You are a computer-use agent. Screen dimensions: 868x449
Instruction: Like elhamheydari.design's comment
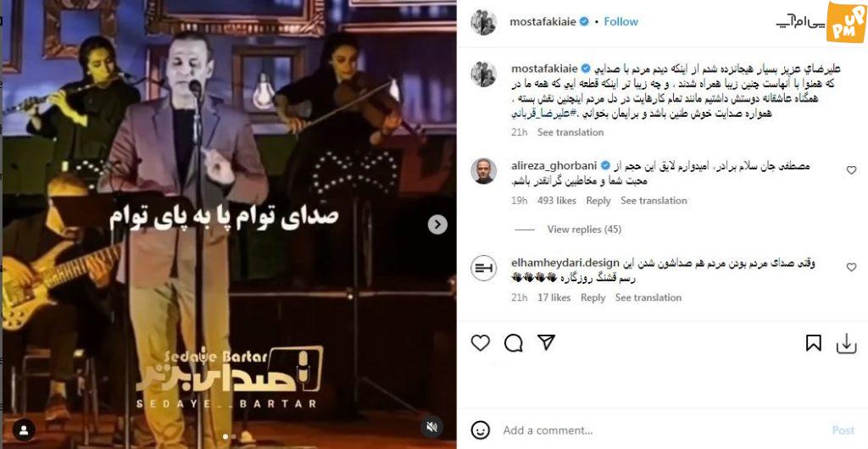point(851,267)
